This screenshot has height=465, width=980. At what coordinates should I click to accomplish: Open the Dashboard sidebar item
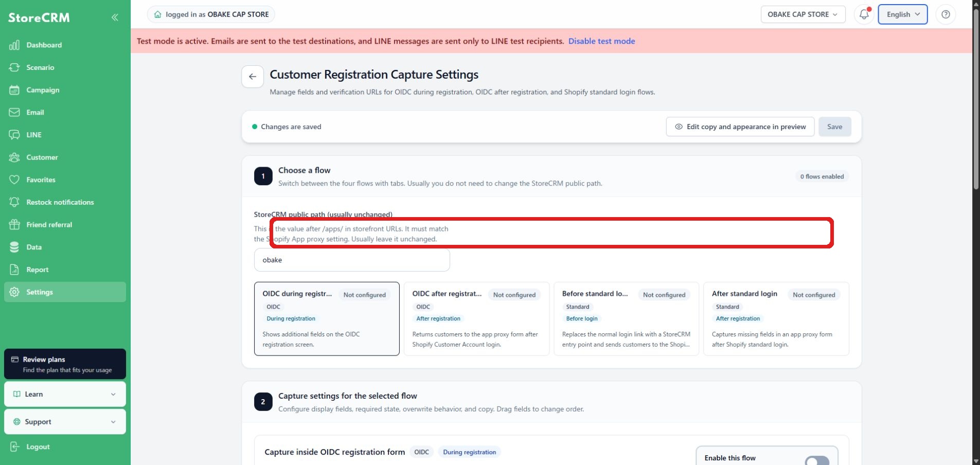pyautogui.click(x=65, y=45)
